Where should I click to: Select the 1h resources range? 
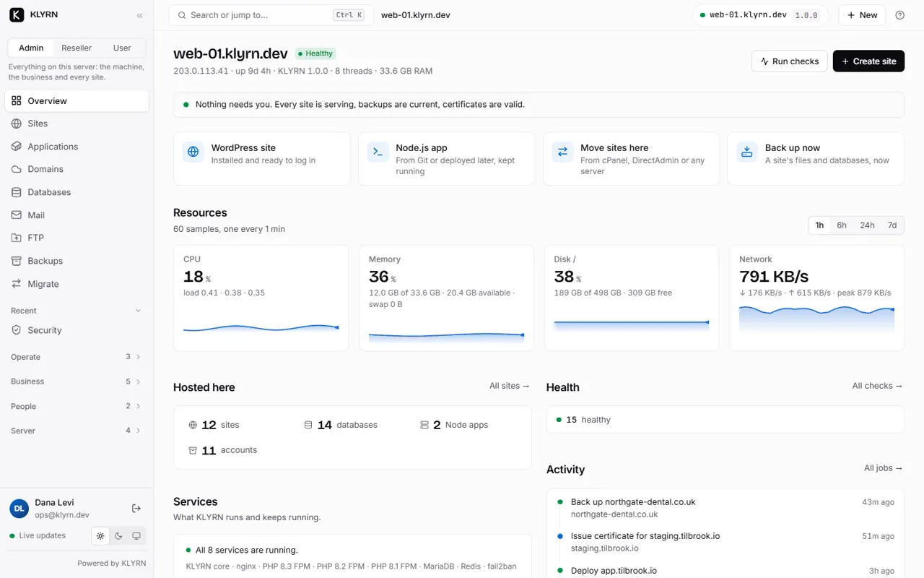tap(820, 225)
